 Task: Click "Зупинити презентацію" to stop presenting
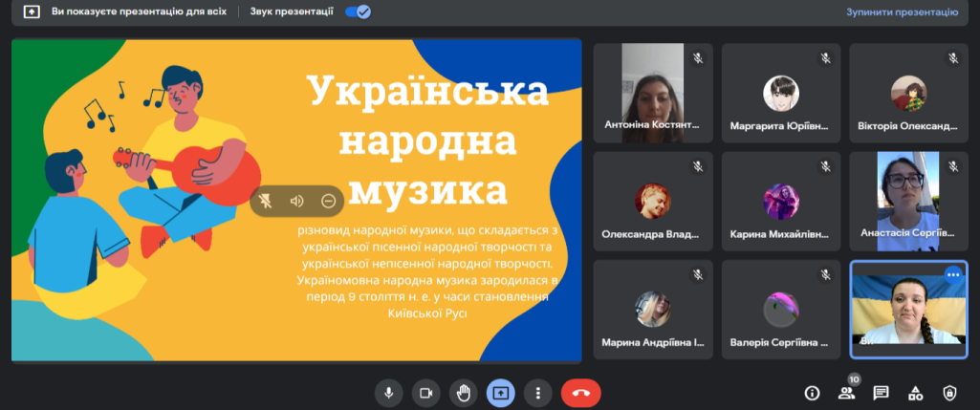901,12
